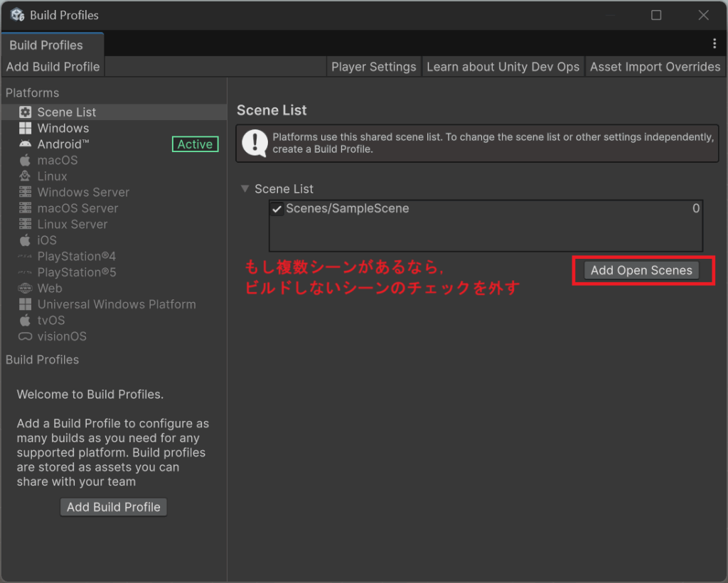Open Asset Import Overrides
Screen dimensions: 728x583
pos(655,67)
